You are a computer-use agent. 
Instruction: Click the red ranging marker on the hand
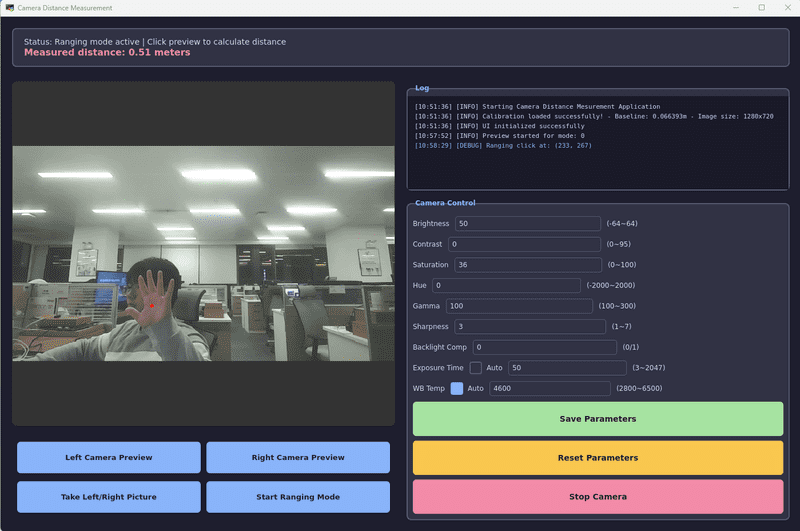151,305
